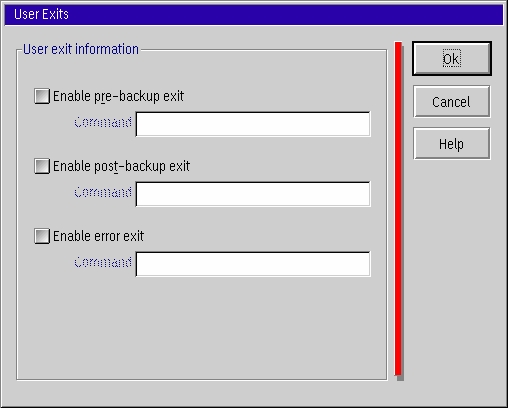Click the 'Enable error exit' label text
The image size is (508, 408).
[98, 236]
